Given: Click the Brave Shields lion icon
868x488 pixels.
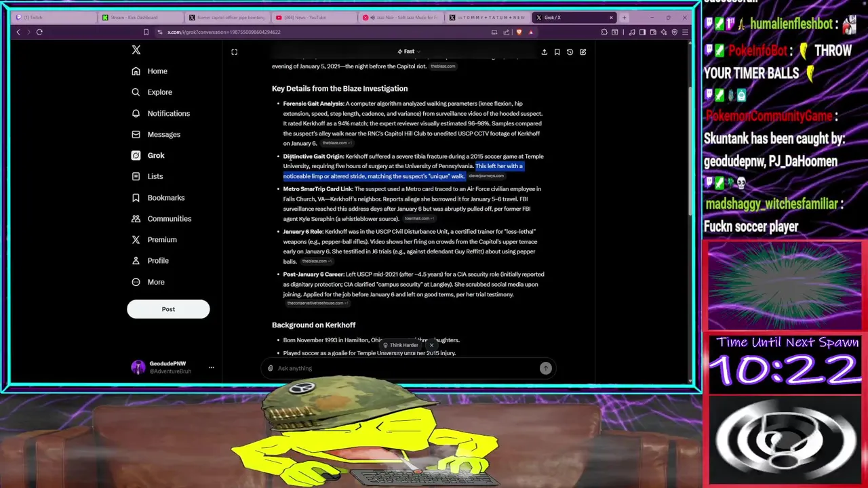Looking at the screenshot, I should pos(519,32).
